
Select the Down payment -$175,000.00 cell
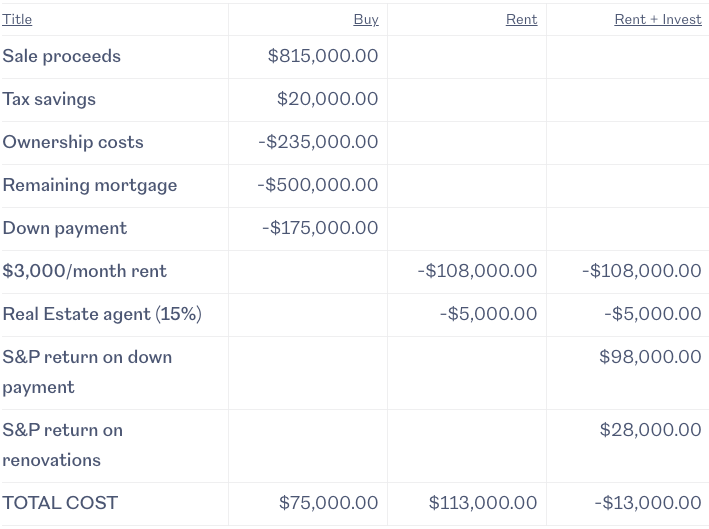(x=320, y=228)
